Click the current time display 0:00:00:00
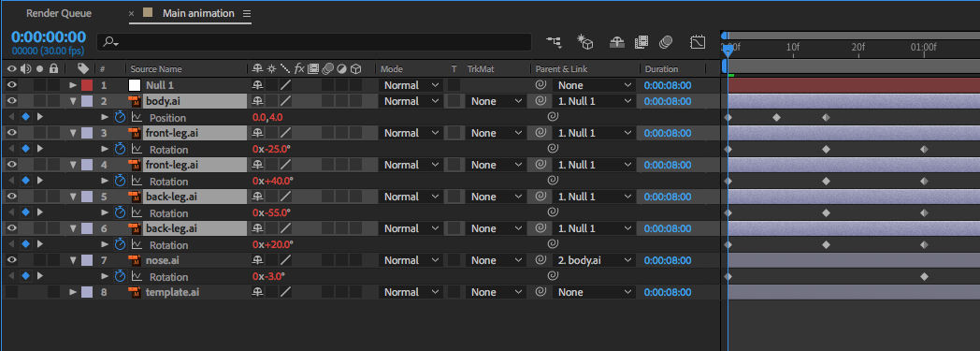The width and height of the screenshot is (980, 351). pyautogui.click(x=48, y=37)
